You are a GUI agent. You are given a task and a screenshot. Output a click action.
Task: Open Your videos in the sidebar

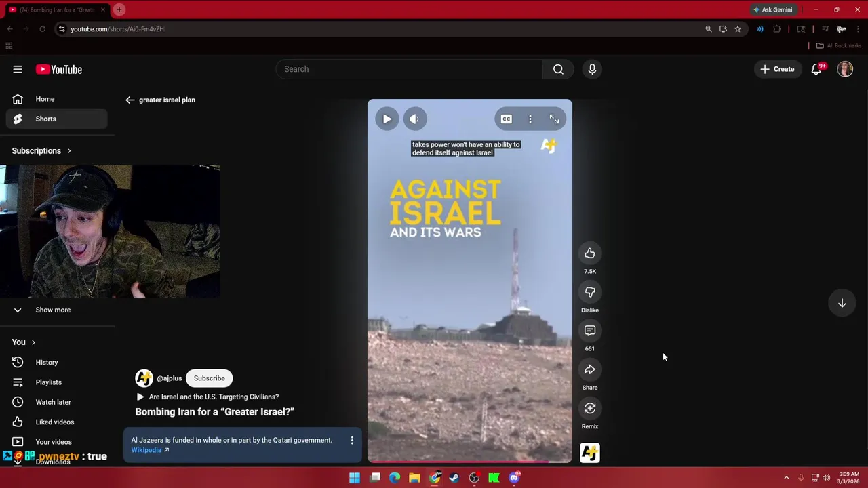pos(57,441)
